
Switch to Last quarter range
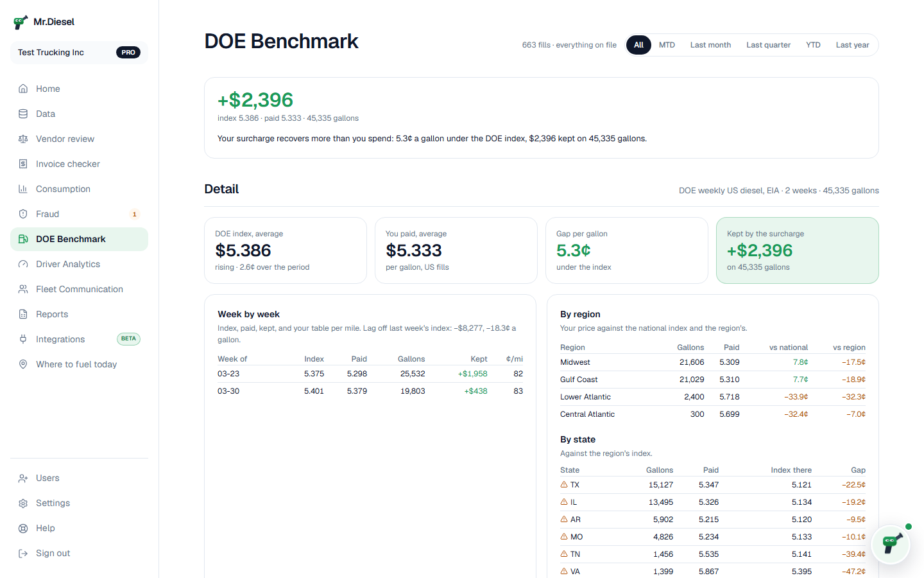click(768, 45)
